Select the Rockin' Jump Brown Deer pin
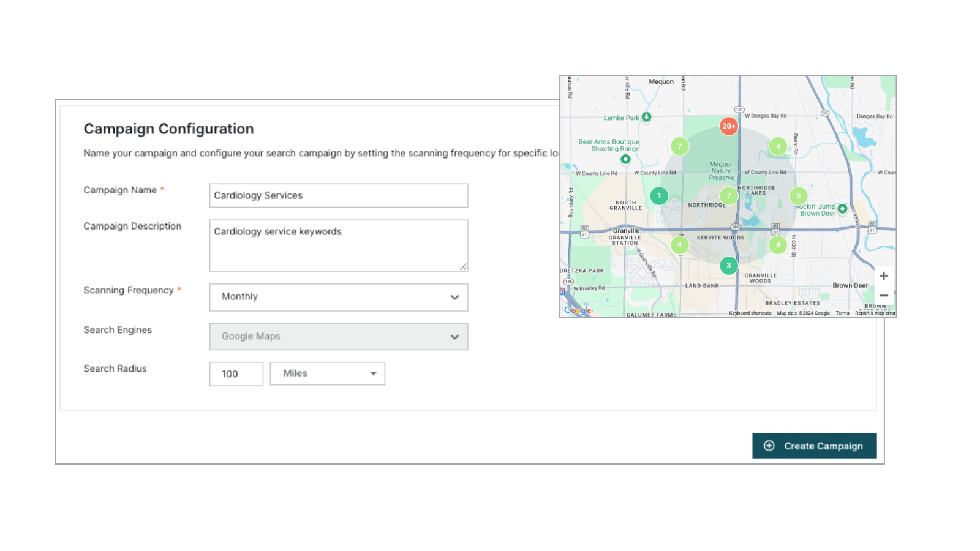Image resolution: width=980 pixels, height=551 pixels. (x=842, y=209)
